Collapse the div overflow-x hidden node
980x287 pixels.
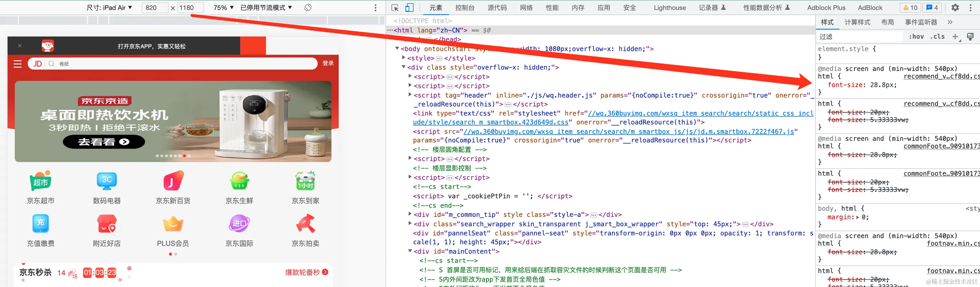[x=404, y=67]
